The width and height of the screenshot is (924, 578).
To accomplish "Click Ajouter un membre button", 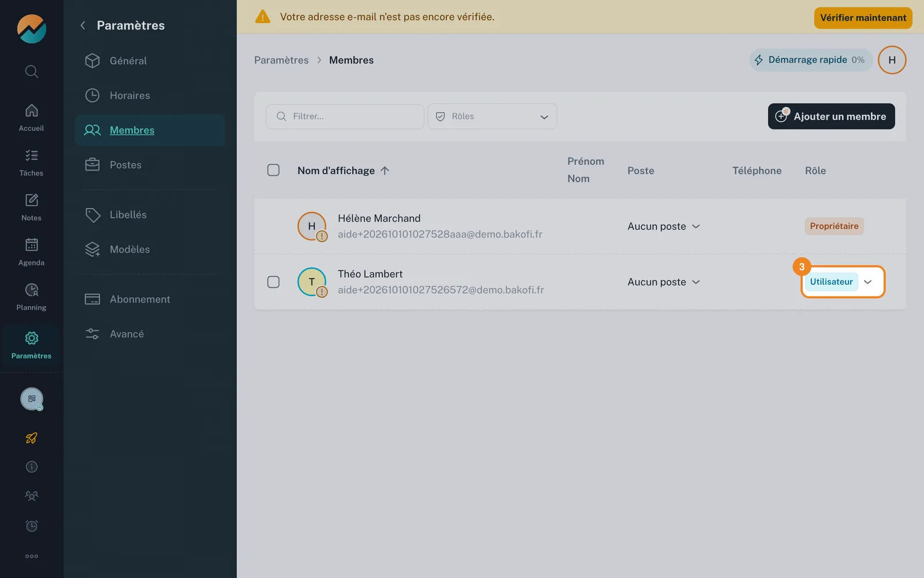I will (832, 116).
